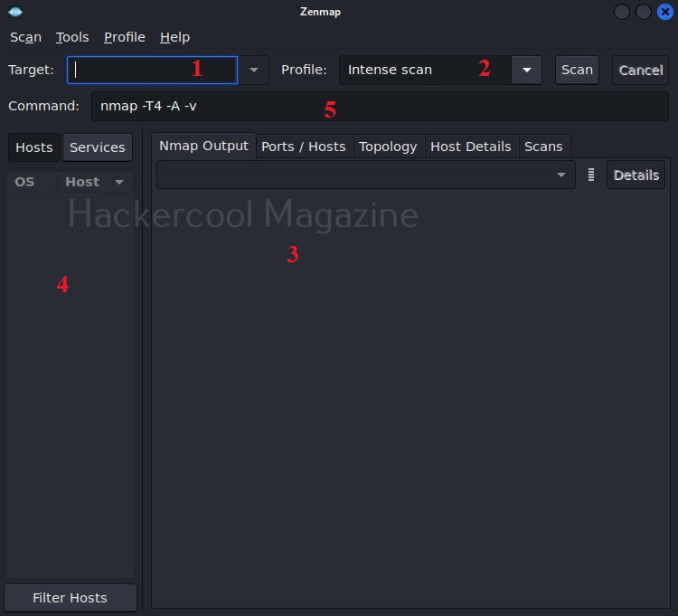Click the Details button
Image resolution: width=678 pixels, height=616 pixels.
tap(636, 175)
